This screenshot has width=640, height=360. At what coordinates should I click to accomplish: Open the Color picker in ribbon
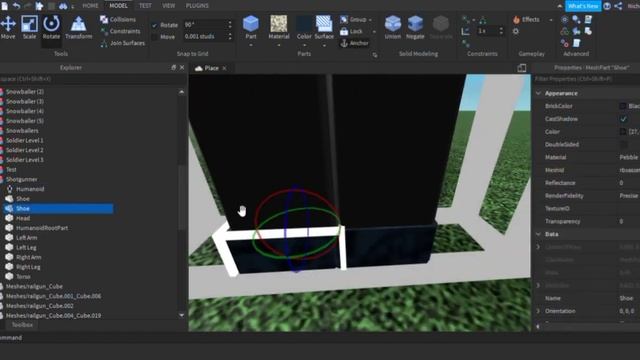click(x=304, y=28)
